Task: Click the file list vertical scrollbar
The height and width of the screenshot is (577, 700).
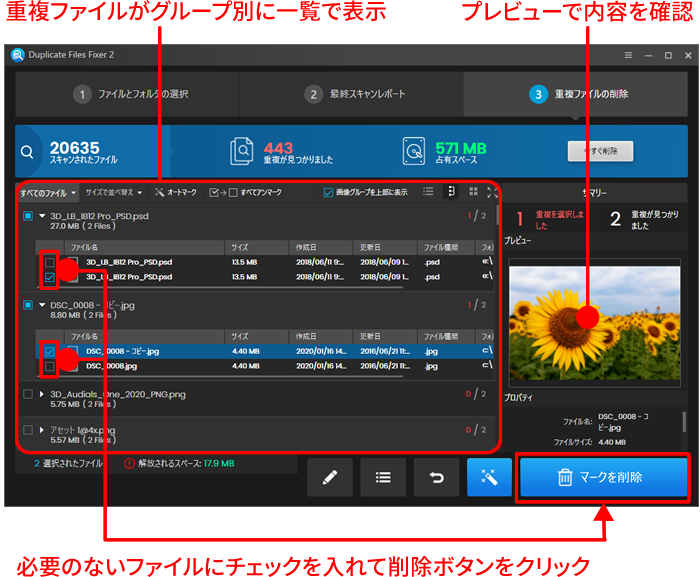Action: 497,216
